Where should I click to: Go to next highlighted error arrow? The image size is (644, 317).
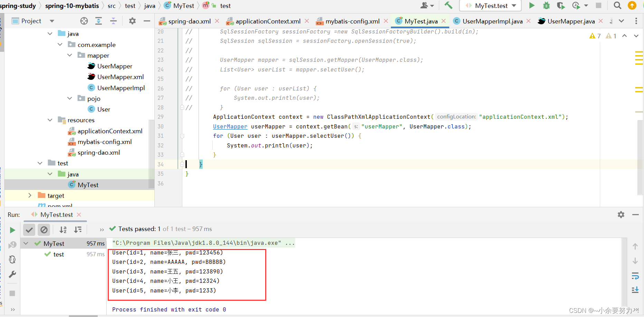tap(636, 36)
